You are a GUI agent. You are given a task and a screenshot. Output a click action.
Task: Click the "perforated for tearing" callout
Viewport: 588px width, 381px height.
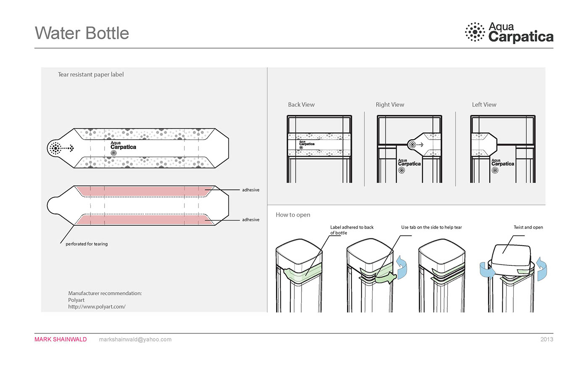87,244
